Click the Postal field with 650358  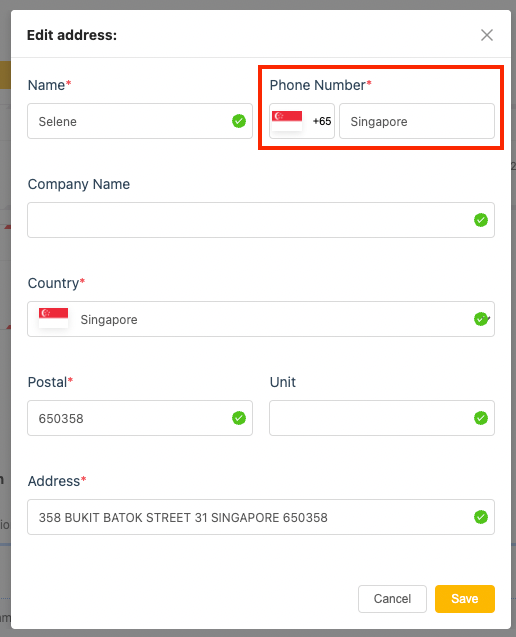[140, 418]
